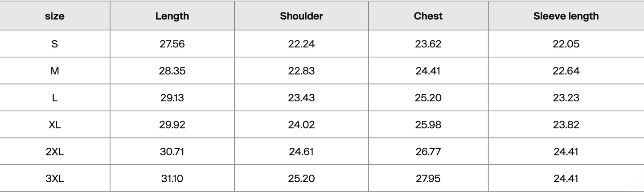
Task: Click the Length column header
Action: [x=172, y=16]
